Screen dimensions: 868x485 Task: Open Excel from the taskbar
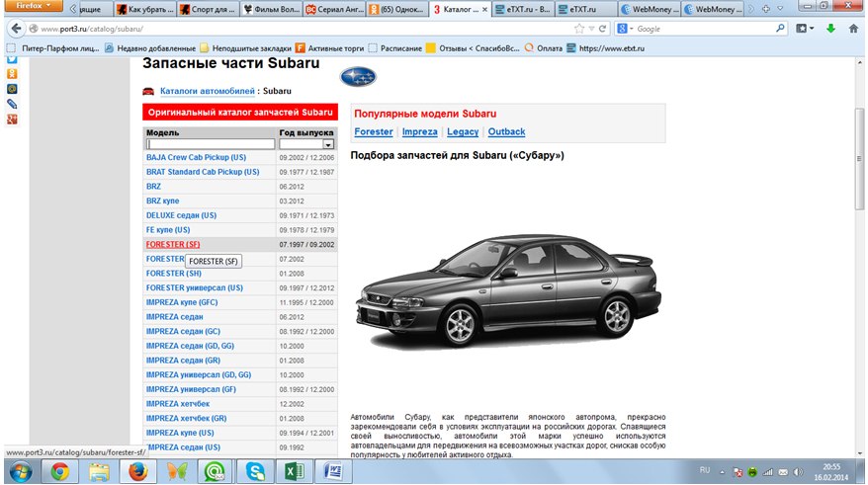(294, 472)
